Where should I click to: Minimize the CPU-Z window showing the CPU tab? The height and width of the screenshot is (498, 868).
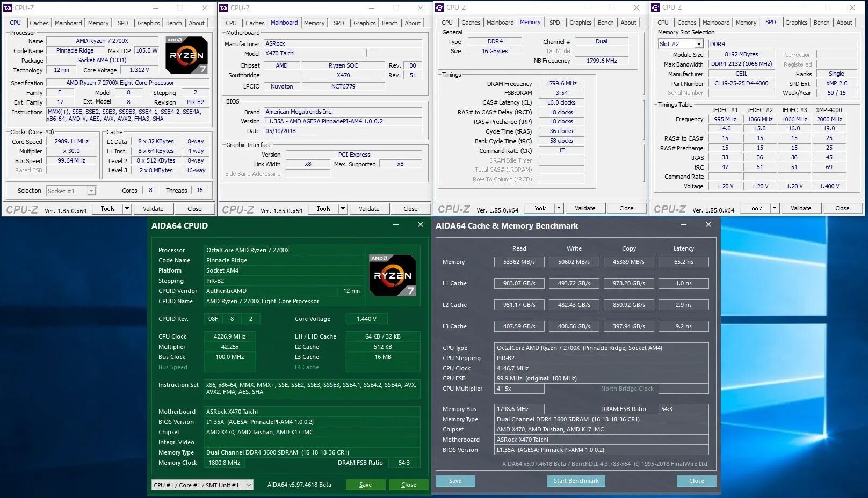coord(156,8)
